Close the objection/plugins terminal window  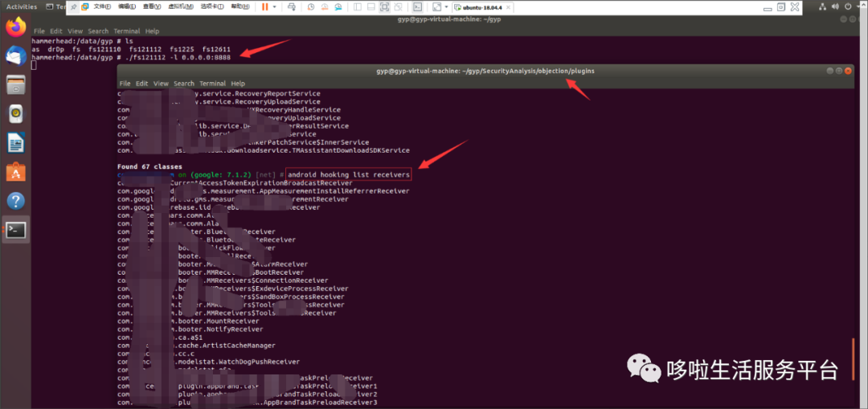[x=848, y=72]
